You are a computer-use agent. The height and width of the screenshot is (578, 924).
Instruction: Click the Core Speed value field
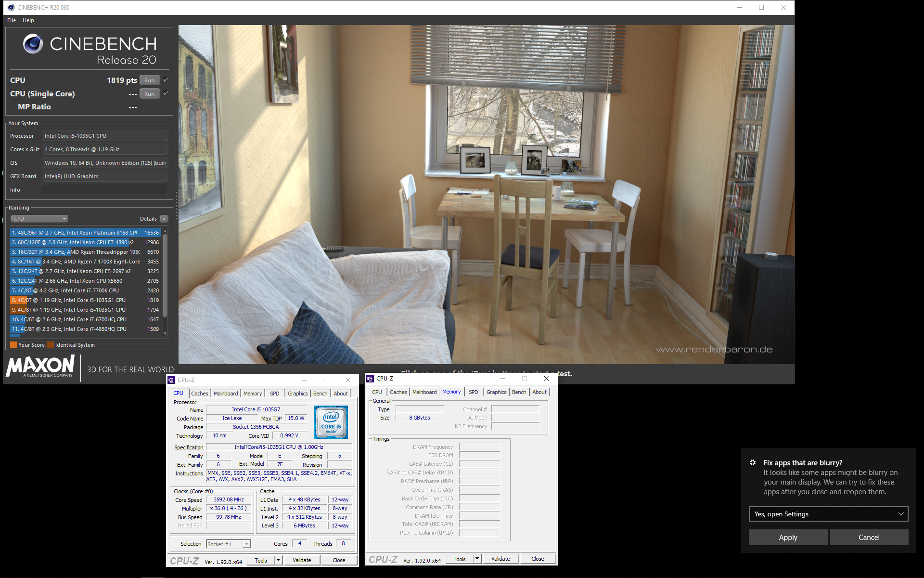(229, 500)
